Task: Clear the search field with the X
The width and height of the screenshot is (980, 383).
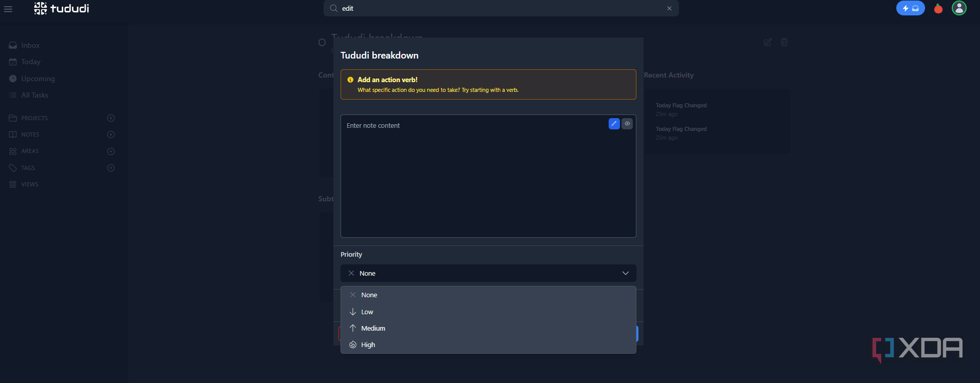Action: (x=669, y=8)
